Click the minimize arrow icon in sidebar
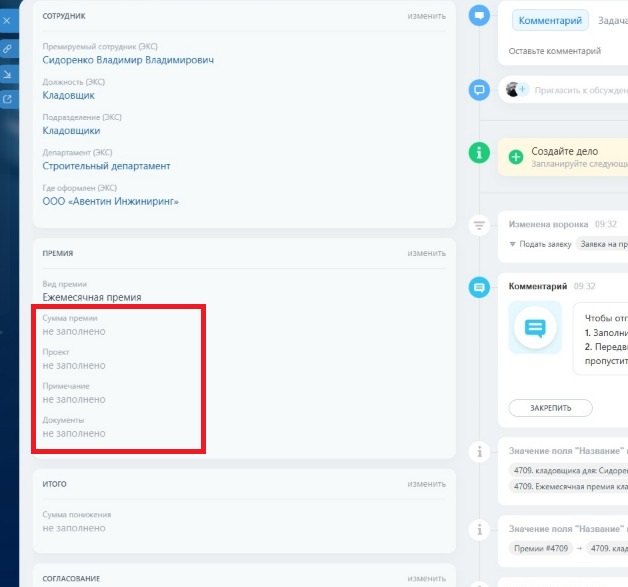Screen dimensions: 628x587 [6, 74]
